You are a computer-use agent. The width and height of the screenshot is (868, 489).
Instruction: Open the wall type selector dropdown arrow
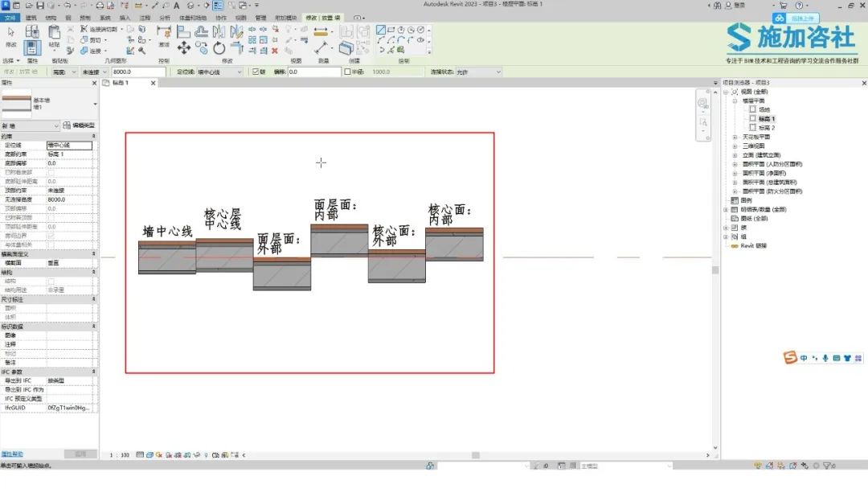click(x=95, y=104)
